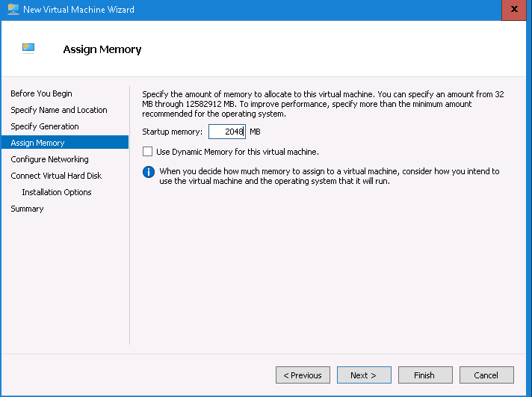Open the Specify Name and Location step
532x397 pixels.
coord(59,110)
